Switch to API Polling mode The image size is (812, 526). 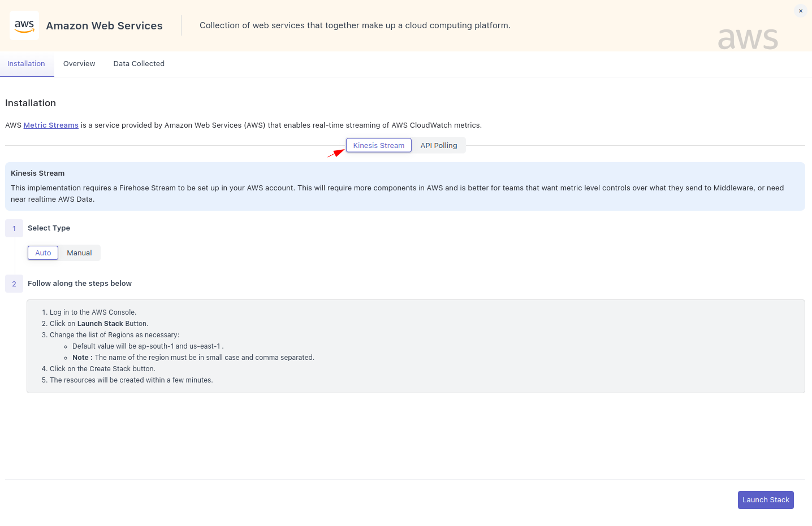[438, 146]
